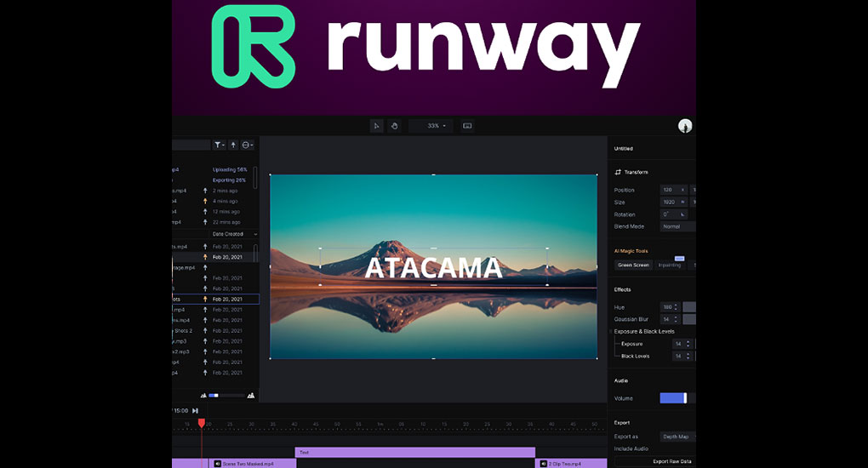This screenshot has width=868, height=468.
Task: Expand the Blend Mode Normal dropdown
Action: 677,226
